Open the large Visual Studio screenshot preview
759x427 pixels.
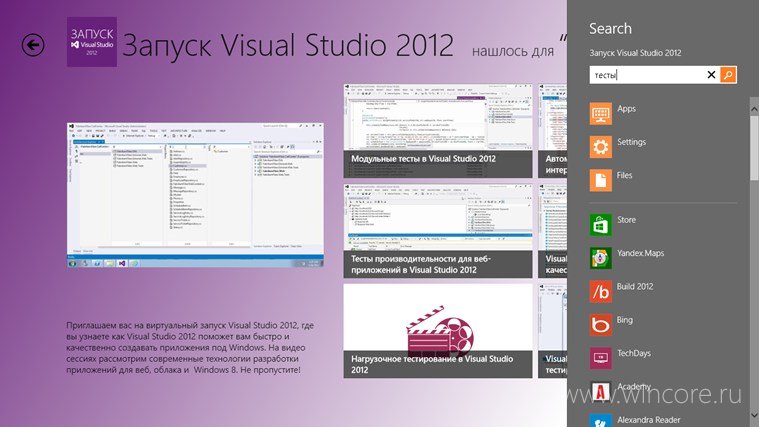[195, 196]
